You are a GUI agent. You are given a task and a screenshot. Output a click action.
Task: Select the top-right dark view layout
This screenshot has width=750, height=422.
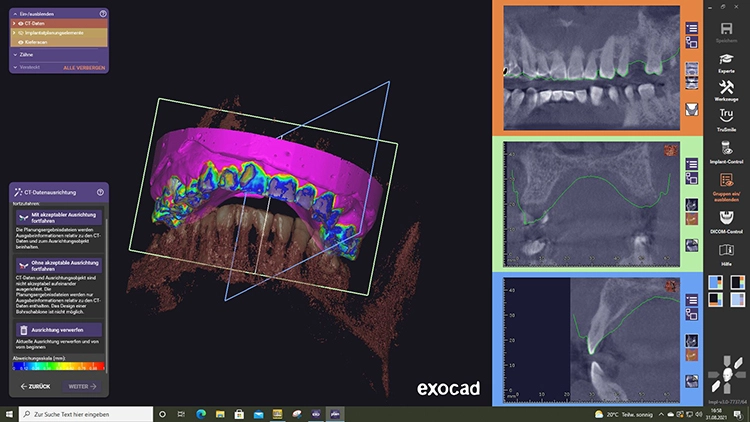737,282
